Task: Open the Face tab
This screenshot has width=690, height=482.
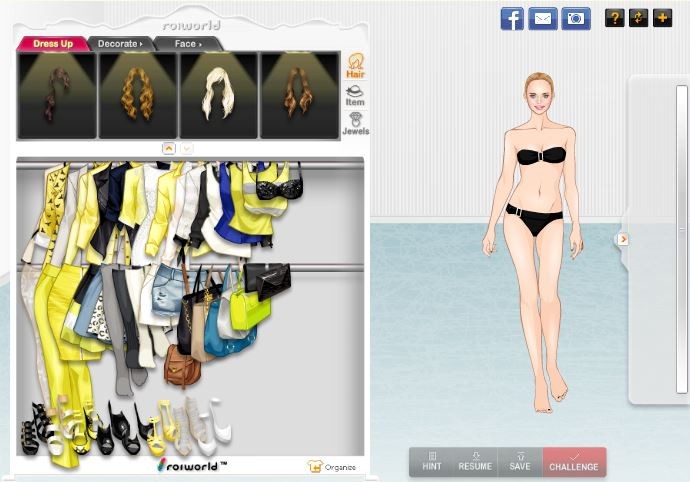Action: (x=188, y=44)
